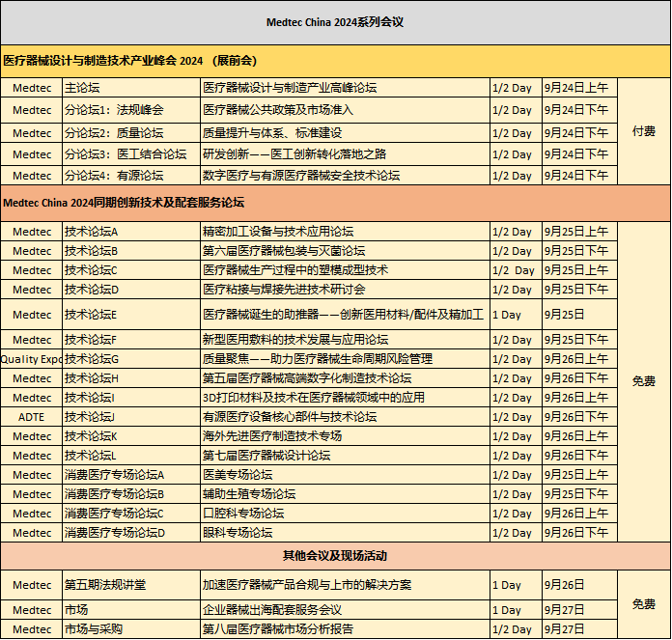This screenshot has height=640, width=672.
Task: Click '医疗器械生产过程中的塑模成型技术' cell
Action: (345, 270)
